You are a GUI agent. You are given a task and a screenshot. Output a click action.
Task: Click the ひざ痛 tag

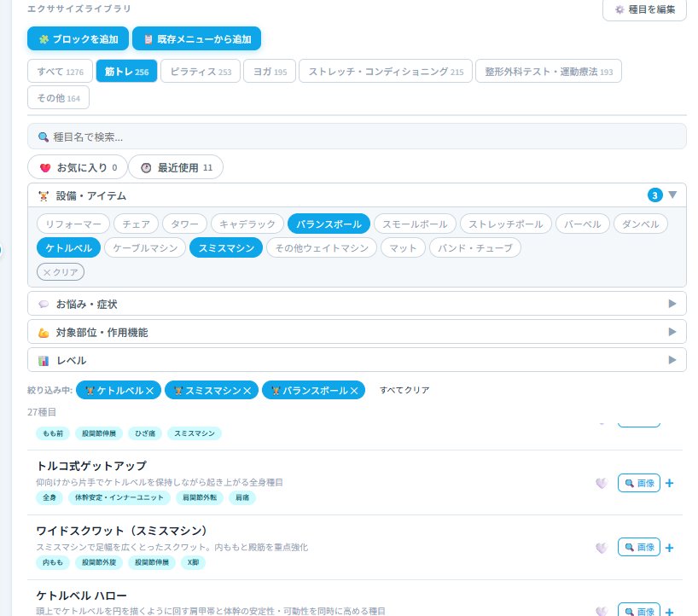click(145, 433)
